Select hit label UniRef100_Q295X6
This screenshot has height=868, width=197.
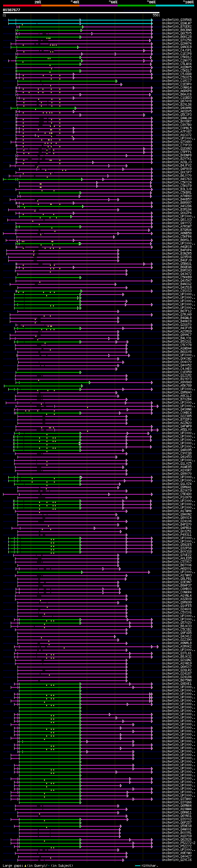click(x=176, y=257)
